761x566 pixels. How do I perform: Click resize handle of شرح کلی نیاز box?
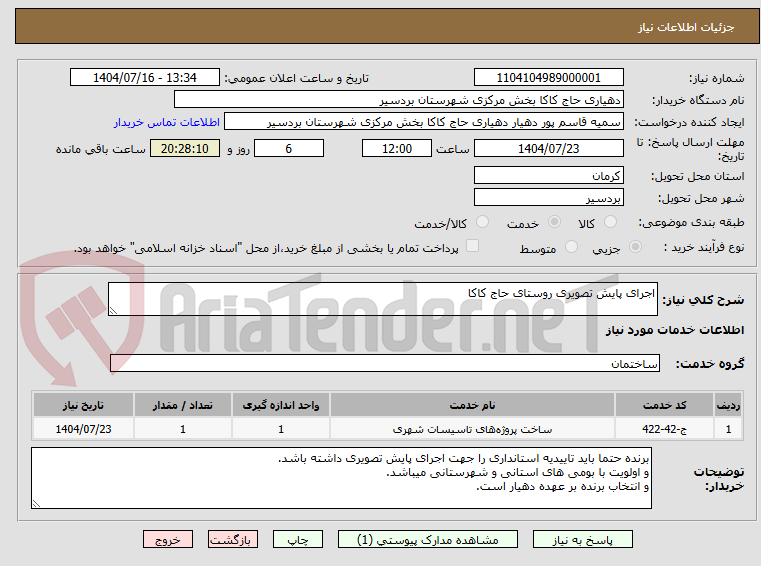pyautogui.click(x=113, y=311)
